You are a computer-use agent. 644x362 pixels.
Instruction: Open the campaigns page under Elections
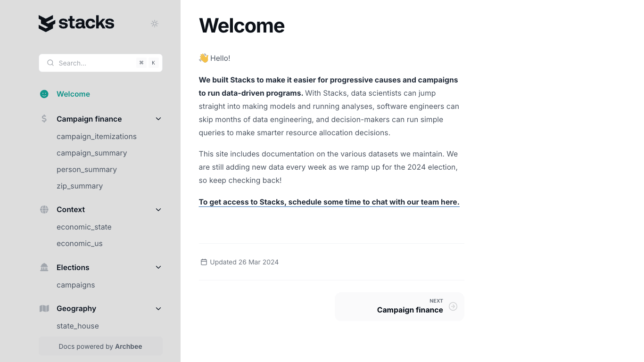[x=76, y=285]
